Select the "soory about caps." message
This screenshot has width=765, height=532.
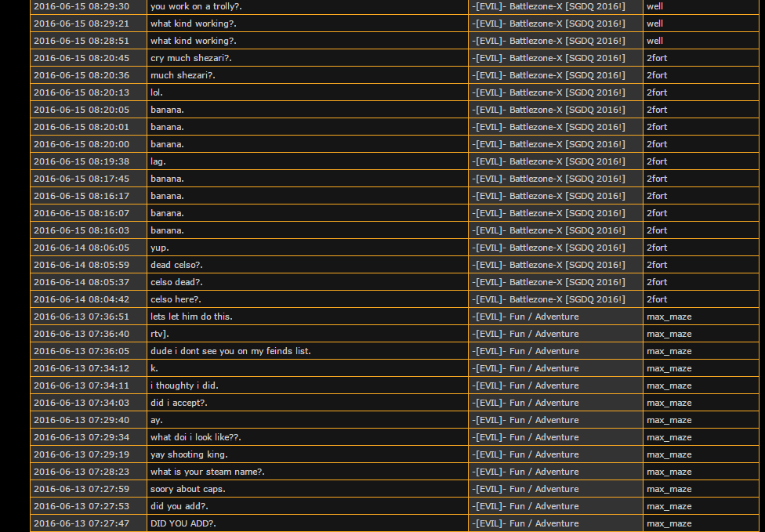tap(187, 489)
